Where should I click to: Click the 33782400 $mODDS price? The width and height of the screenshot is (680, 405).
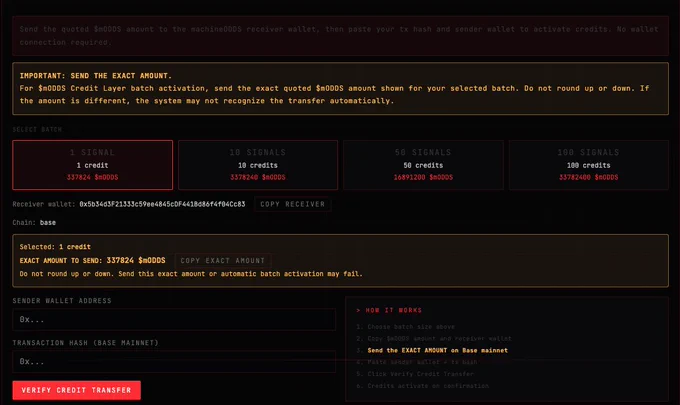pos(588,177)
